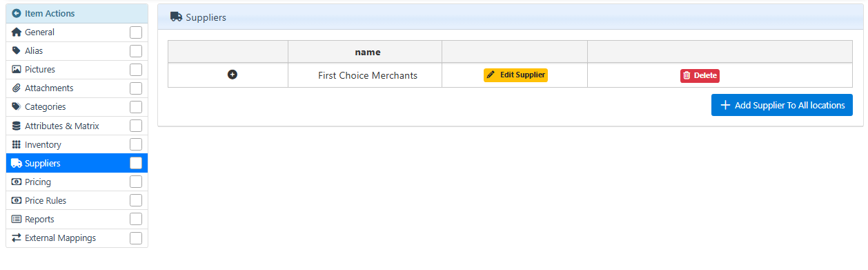Click the truck icon in Suppliers panel header
Screen dimensions: 868x270
[x=176, y=17]
